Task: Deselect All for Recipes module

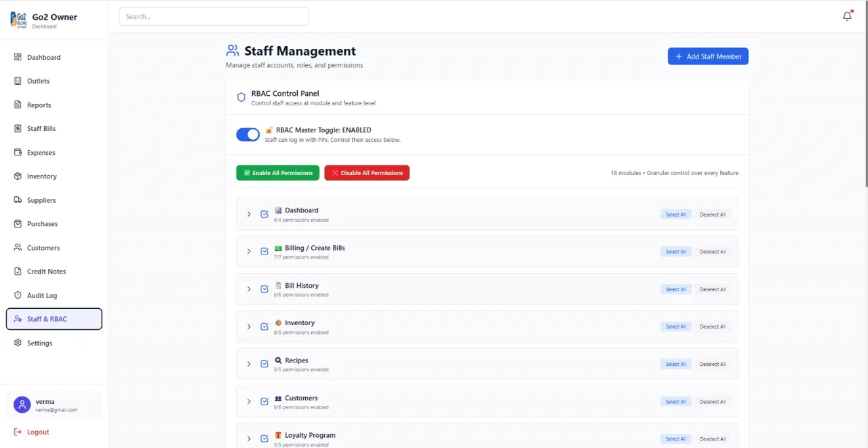Action: coord(713,364)
